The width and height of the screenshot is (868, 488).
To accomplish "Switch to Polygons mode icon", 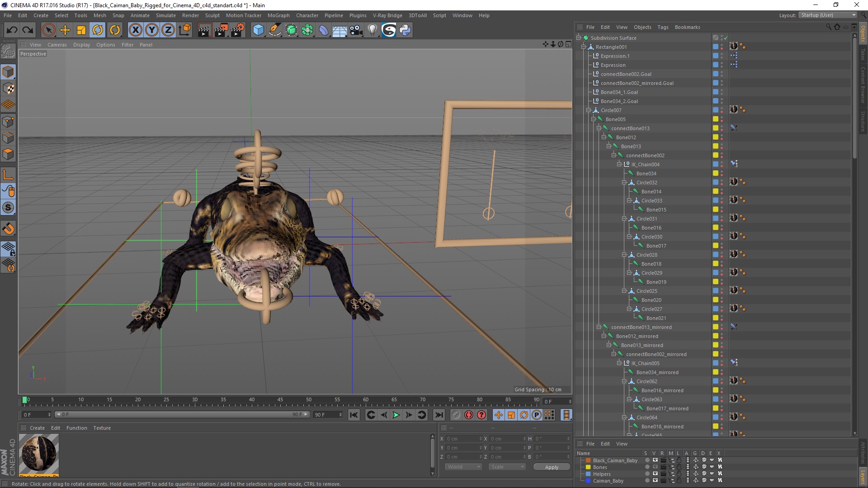I will tap(8, 154).
